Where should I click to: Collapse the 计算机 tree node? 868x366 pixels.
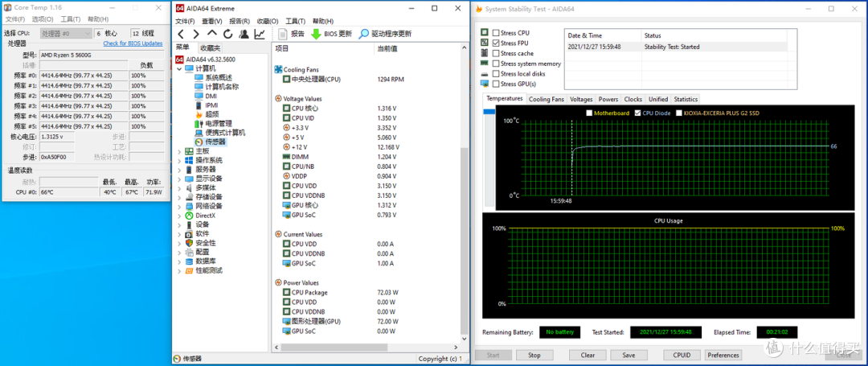[x=178, y=68]
